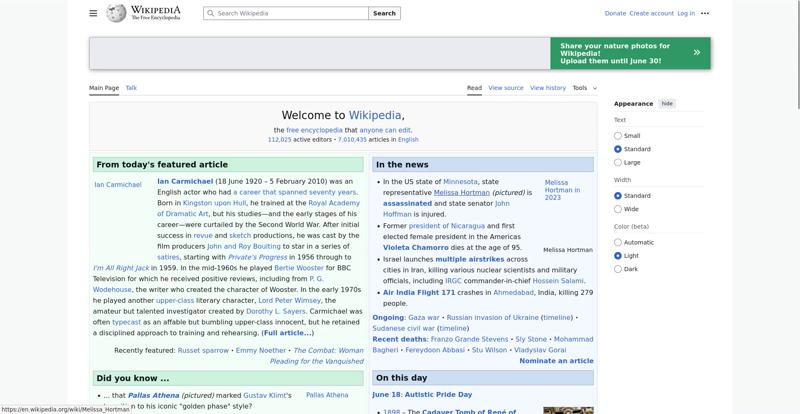Screen dimensions: 800x414
Task: Hide the Appearance panel
Action: (667, 104)
